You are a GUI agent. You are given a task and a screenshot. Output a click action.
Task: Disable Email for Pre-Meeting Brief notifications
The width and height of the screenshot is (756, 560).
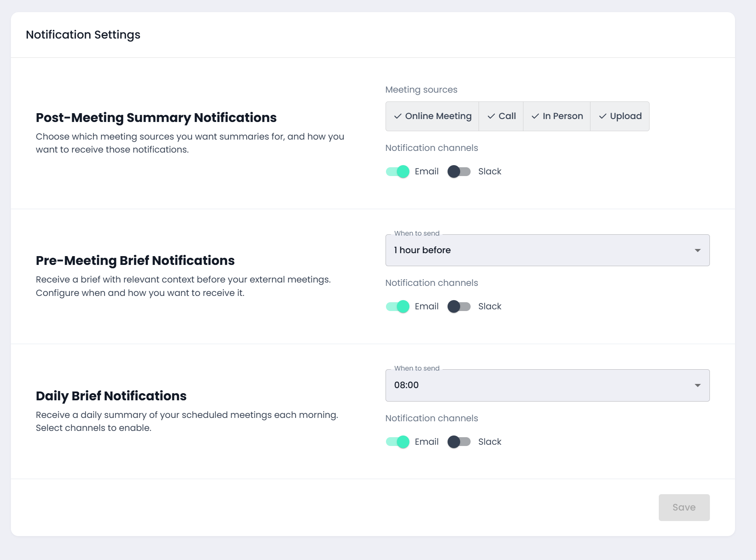[398, 306]
